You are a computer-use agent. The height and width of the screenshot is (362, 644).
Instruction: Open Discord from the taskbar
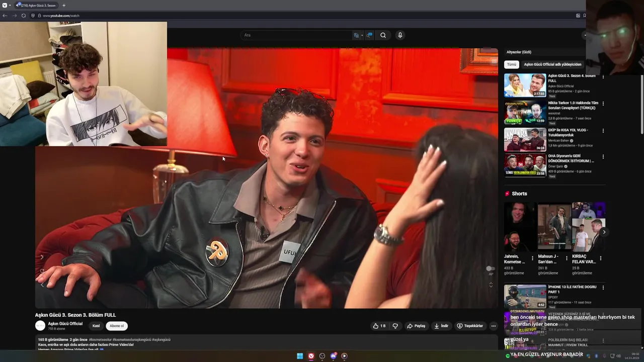point(333,356)
